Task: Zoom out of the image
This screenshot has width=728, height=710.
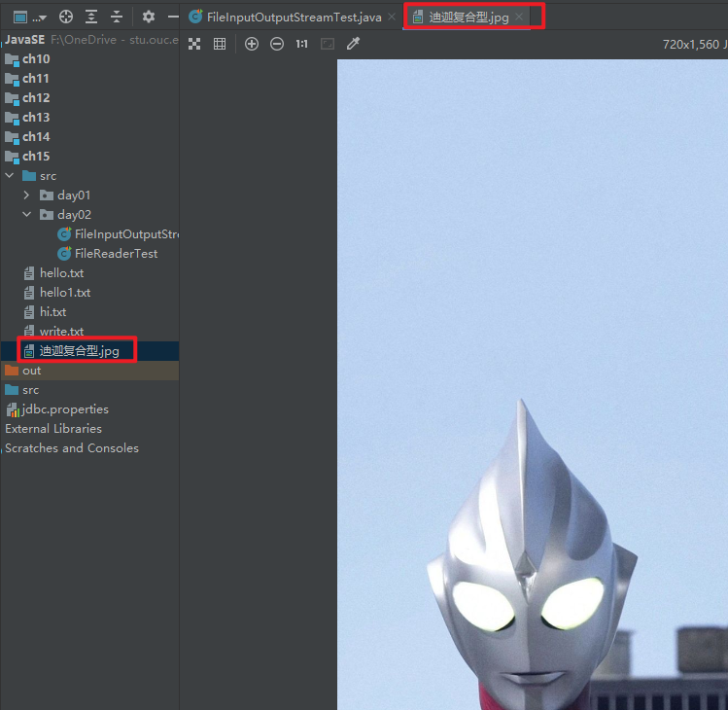Action: pos(277,44)
